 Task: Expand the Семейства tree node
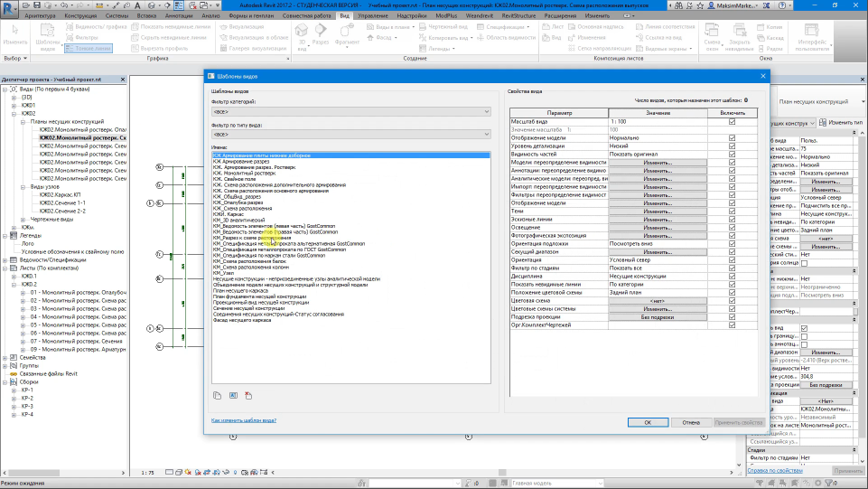(x=5, y=358)
